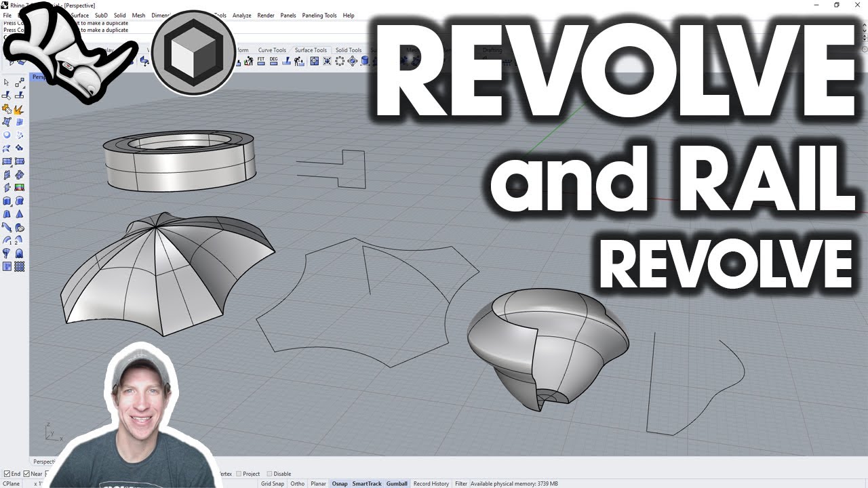The width and height of the screenshot is (868, 488).
Task: Open the Render menu
Action: click(266, 15)
